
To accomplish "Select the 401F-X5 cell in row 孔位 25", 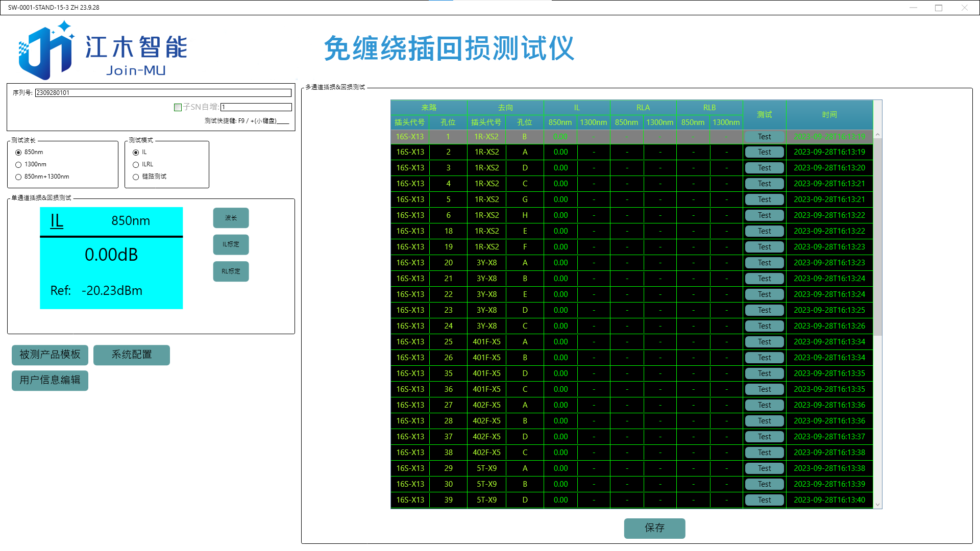I will click(x=486, y=342).
